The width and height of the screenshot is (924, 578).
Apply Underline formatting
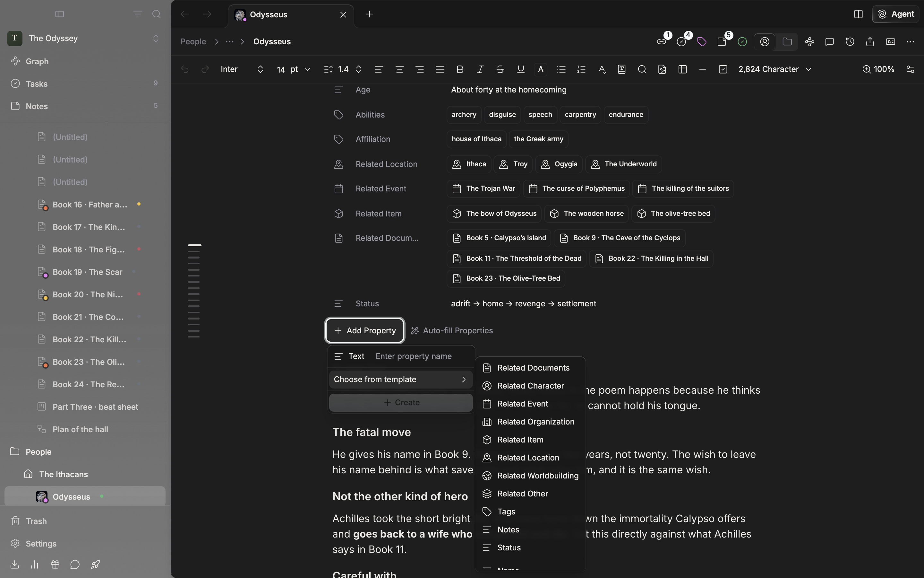[x=521, y=69]
